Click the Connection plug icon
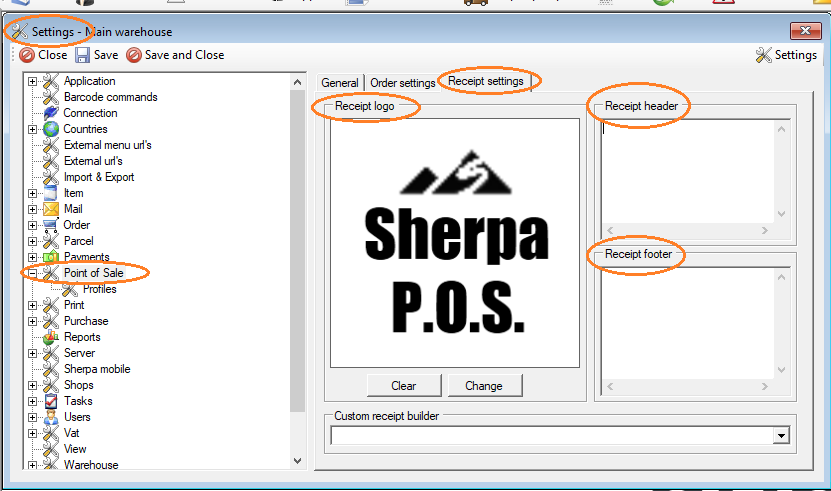This screenshot has width=831, height=491. pyautogui.click(x=51, y=113)
